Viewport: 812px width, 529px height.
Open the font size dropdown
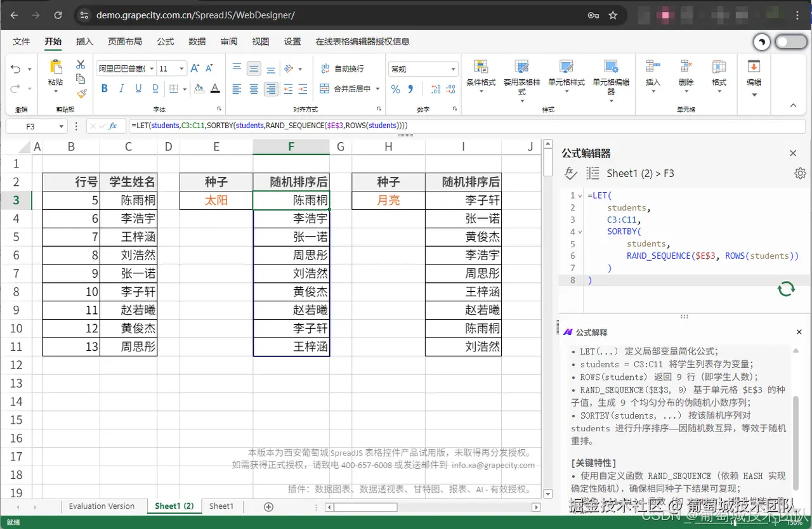tap(182, 69)
